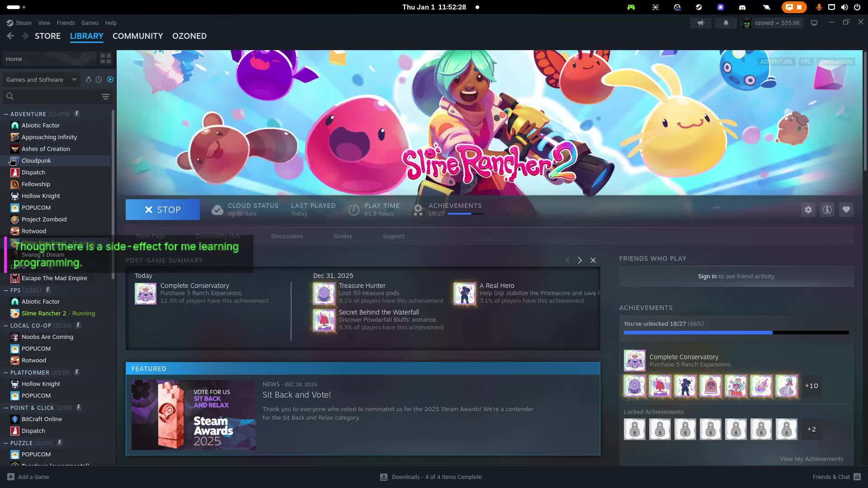
Task: Collapse the ADVENTURE category
Action: pyautogui.click(x=6, y=114)
